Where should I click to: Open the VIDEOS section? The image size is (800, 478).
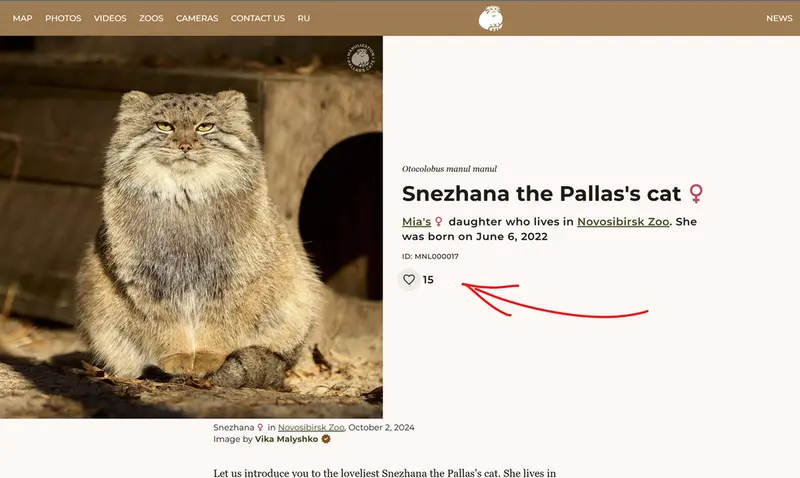pyautogui.click(x=110, y=18)
